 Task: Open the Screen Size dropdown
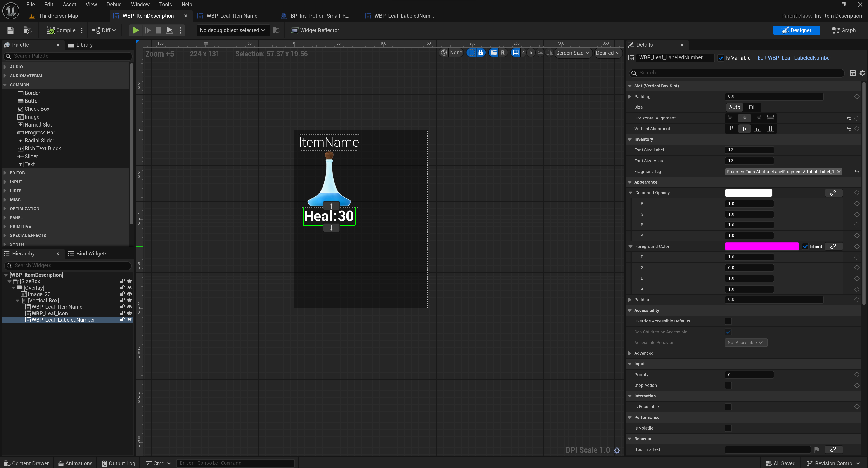coord(572,53)
